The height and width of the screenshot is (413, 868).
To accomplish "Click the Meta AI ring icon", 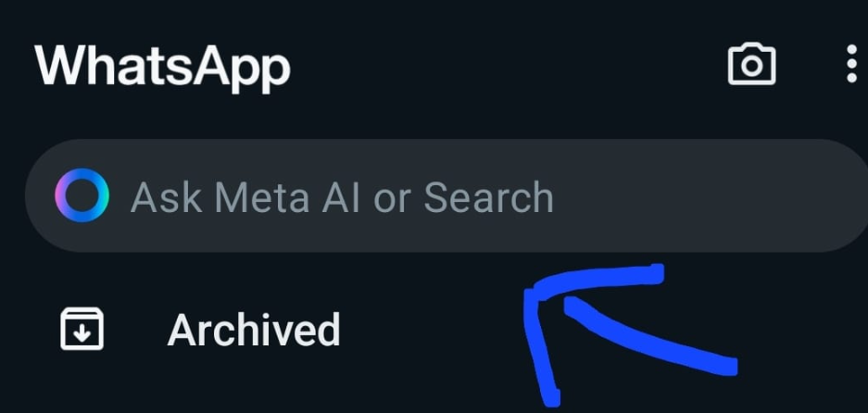I will [x=82, y=196].
